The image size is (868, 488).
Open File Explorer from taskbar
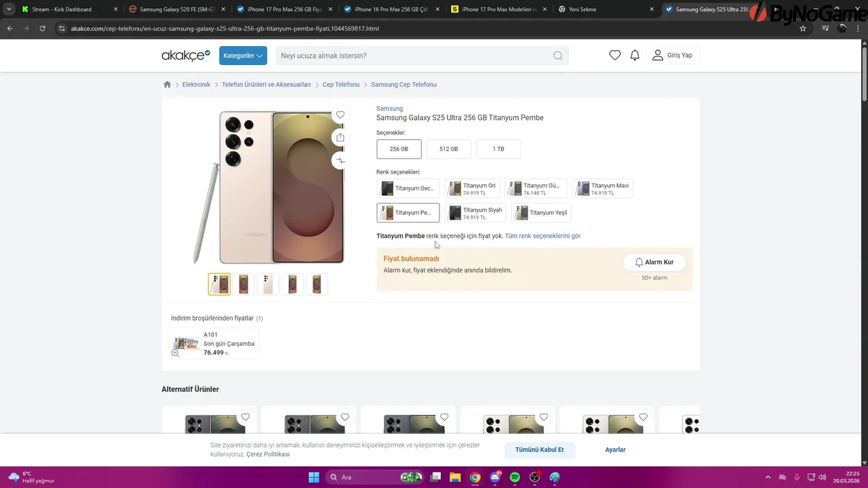point(456,477)
